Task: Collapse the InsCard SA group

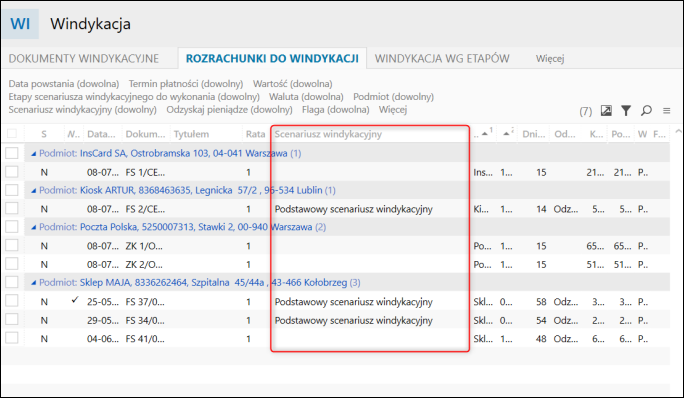Action: click(x=34, y=154)
